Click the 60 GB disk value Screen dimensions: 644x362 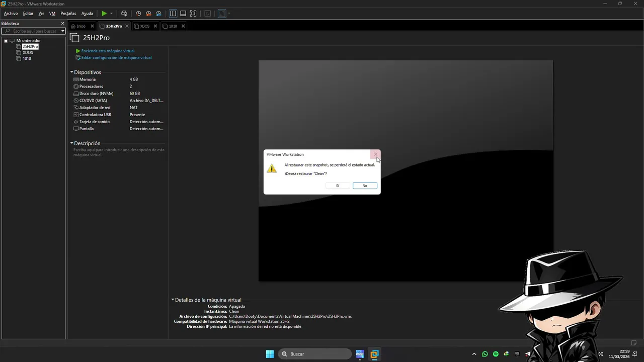point(135,94)
